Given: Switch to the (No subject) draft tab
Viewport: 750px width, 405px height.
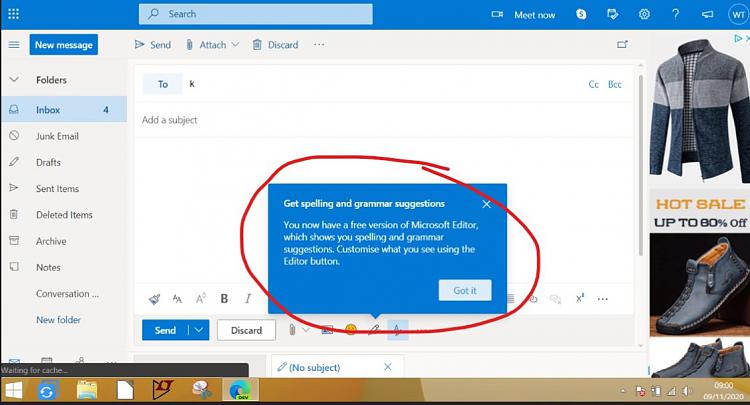Looking at the screenshot, I should 315,367.
